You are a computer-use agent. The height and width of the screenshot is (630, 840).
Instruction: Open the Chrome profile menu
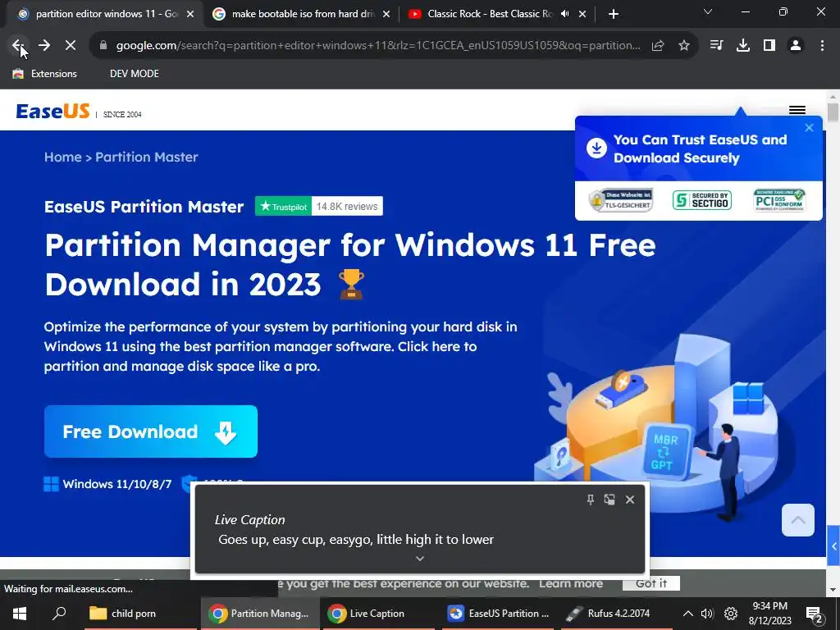[796, 46]
